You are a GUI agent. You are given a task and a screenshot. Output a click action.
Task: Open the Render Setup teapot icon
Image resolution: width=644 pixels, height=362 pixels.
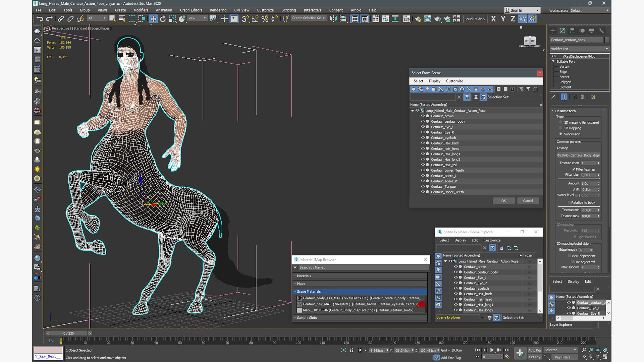pos(418,19)
